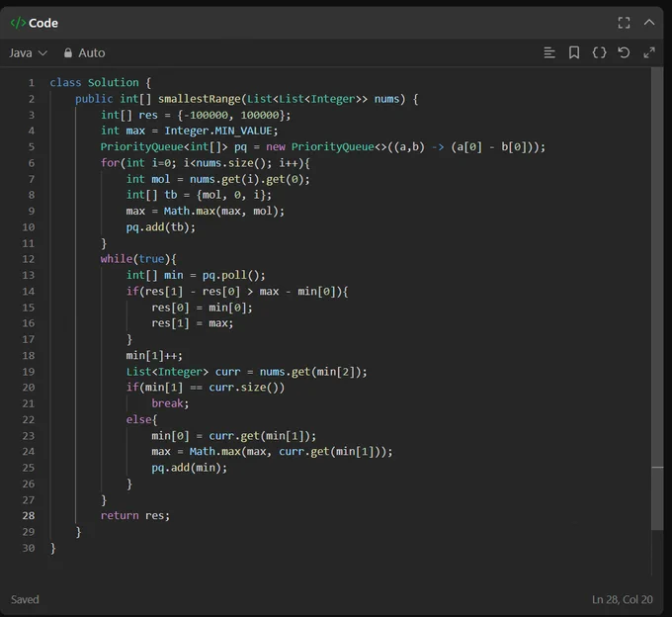Viewport: 672px width, 617px height.
Task: Click 'while(true){' on line 12
Action: point(138,259)
